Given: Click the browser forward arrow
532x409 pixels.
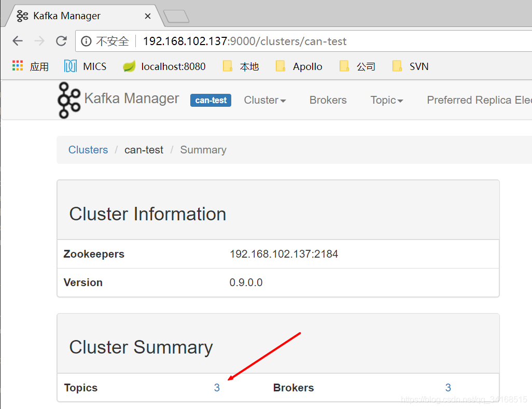Looking at the screenshot, I should (39, 41).
